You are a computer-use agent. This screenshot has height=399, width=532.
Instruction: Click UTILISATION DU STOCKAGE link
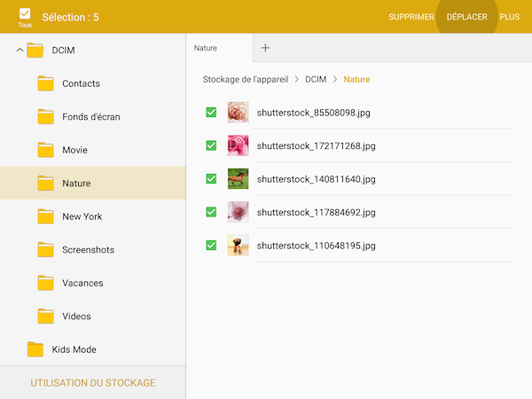click(x=93, y=383)
